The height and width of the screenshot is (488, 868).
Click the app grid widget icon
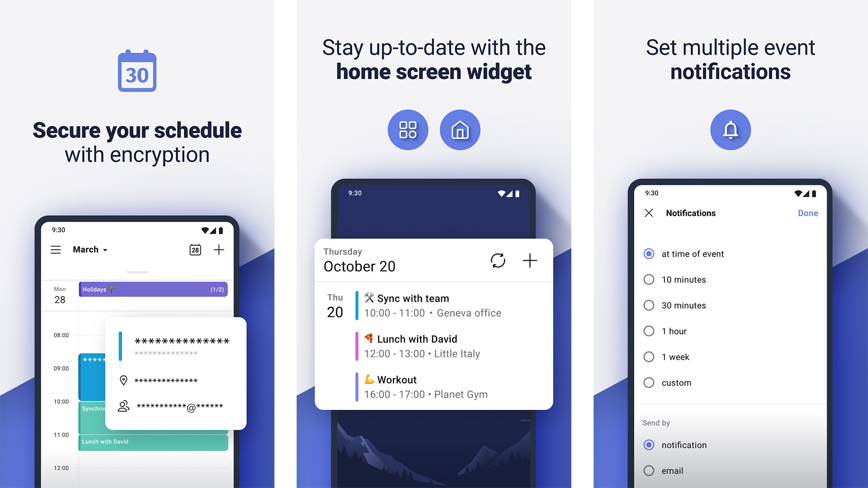pyautogui.click(x=408, y=129)
